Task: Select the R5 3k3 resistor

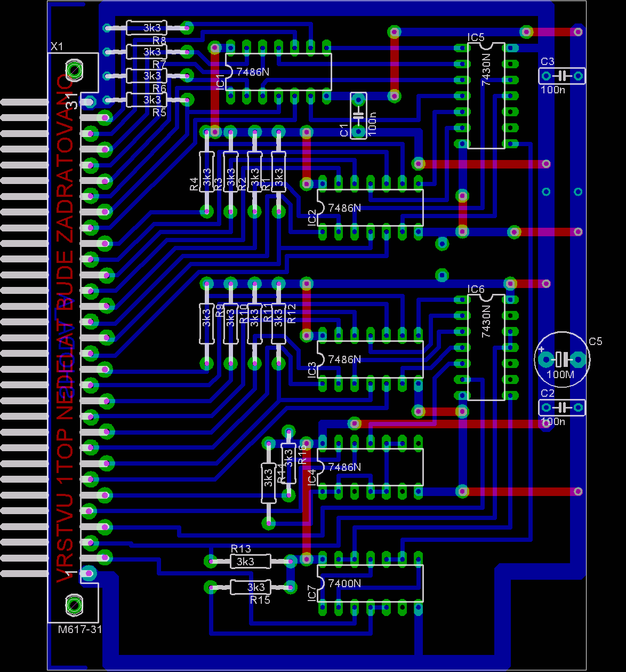Action: (147, 100)
